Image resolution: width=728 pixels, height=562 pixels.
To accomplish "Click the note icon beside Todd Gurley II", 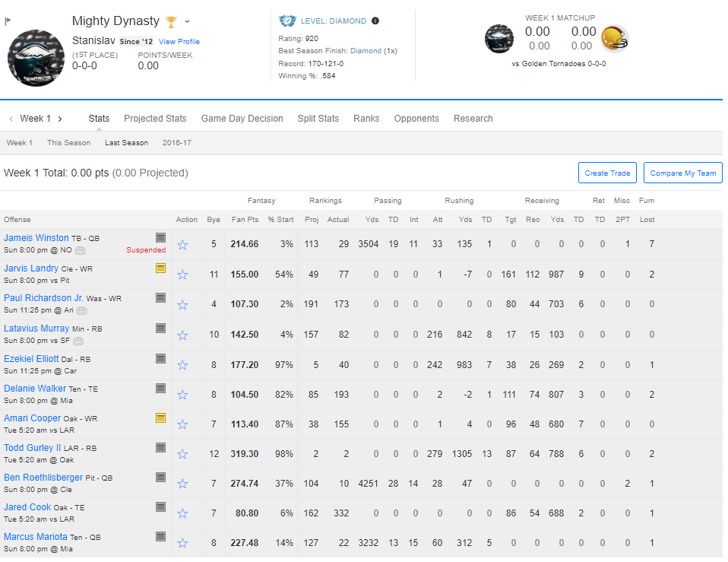I will 160,448.
